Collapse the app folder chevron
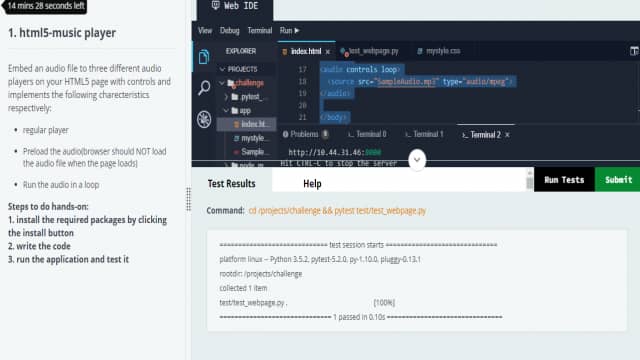This screenshot has width=640, height=360. coord(226,111)
